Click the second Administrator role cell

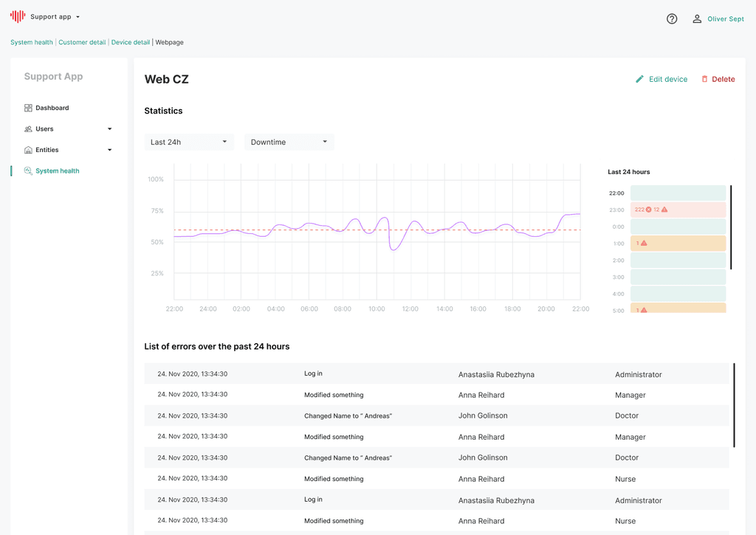coord(639,500)
